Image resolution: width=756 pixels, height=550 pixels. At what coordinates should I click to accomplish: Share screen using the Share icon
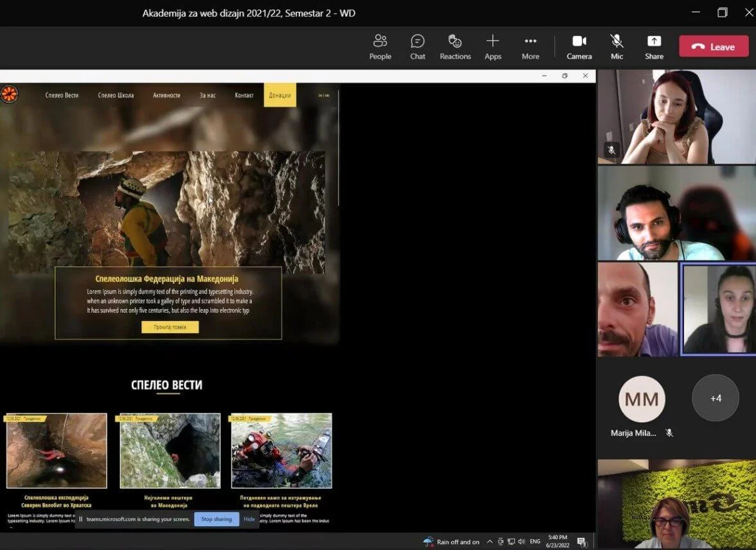654,47
